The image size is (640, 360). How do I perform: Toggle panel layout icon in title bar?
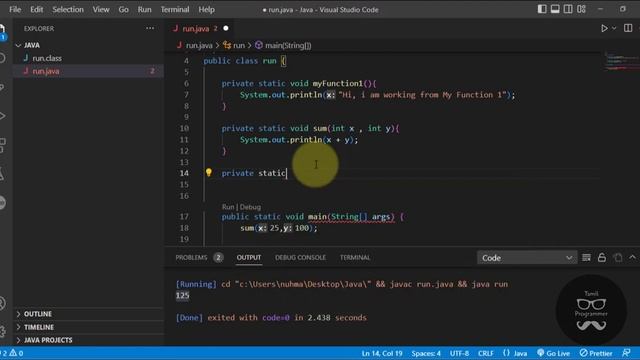[555, 9]
